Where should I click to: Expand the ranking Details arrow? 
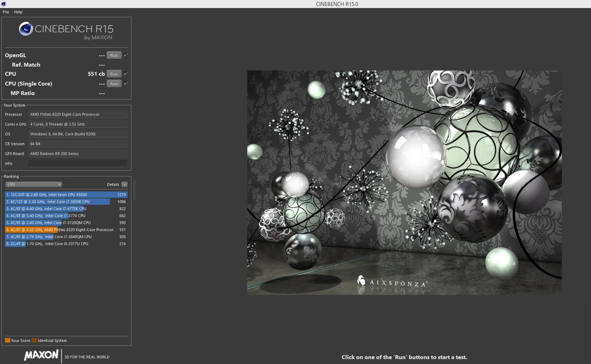124,184
